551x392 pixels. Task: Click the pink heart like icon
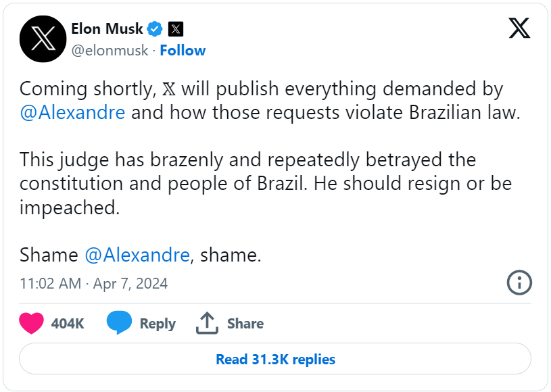[31, 323]
